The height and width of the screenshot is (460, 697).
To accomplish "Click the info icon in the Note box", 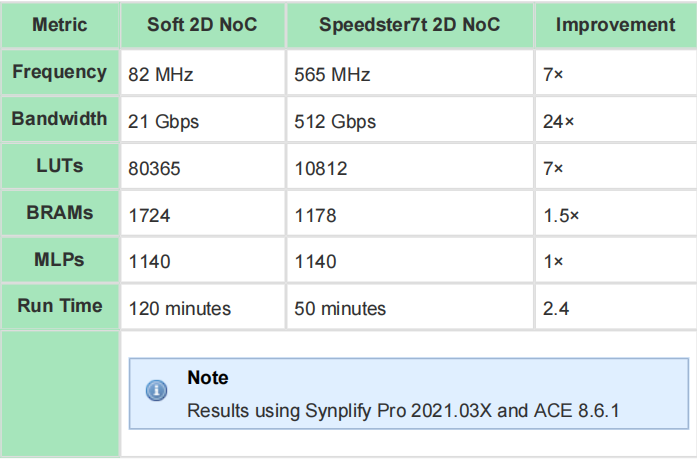I will [x=157, y=391].
